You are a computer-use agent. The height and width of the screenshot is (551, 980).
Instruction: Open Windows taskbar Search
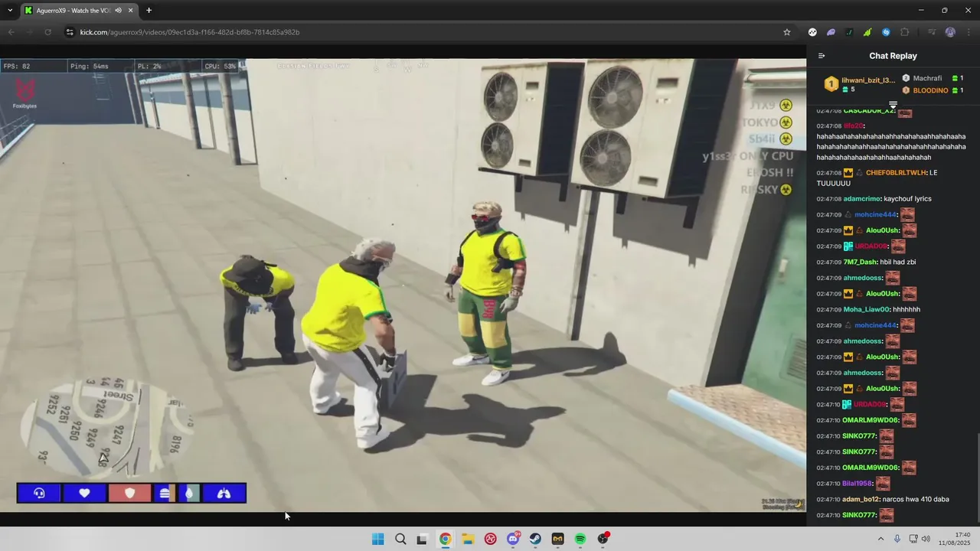click(400, 539)
